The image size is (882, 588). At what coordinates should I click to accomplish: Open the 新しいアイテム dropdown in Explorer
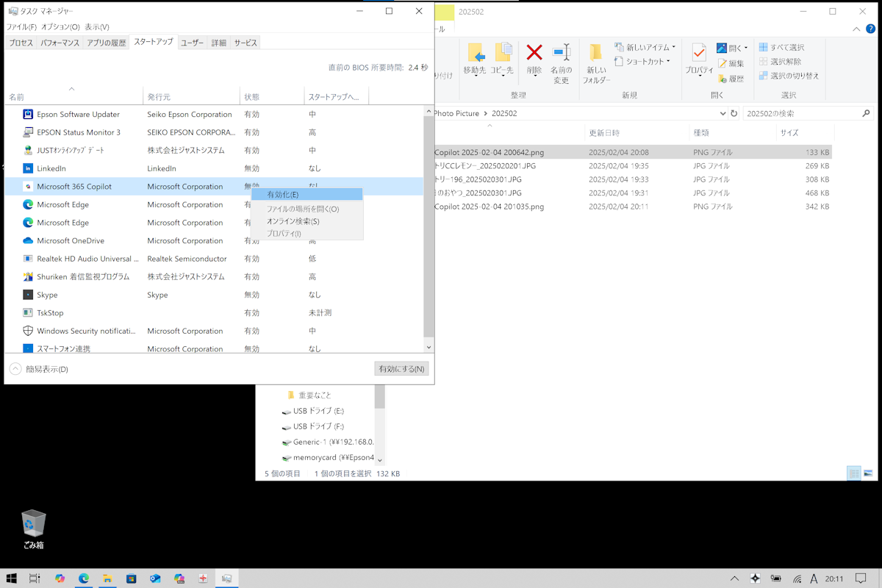645,48
